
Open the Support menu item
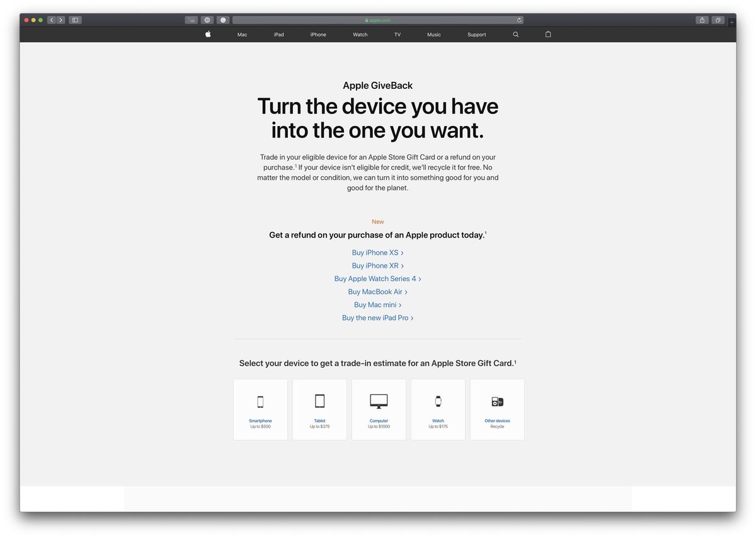coord(476,35)
